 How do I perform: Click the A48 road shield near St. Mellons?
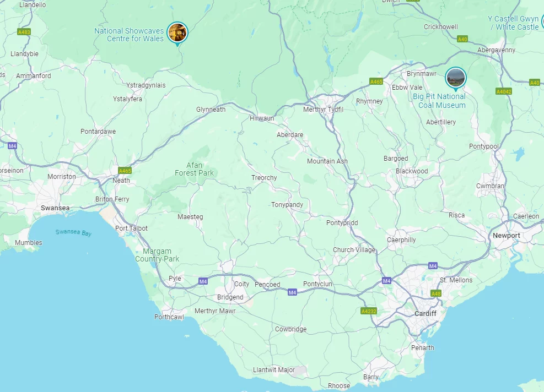pos(436,293)
